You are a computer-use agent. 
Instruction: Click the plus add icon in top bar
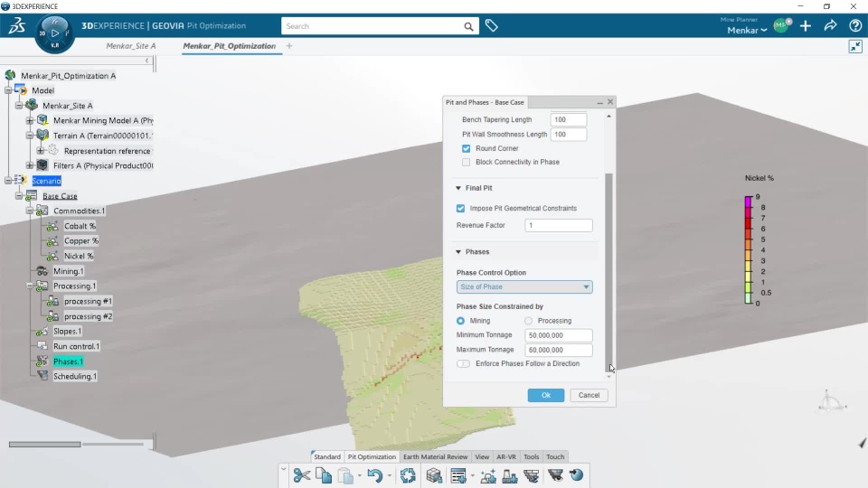(x=806, y=26)
